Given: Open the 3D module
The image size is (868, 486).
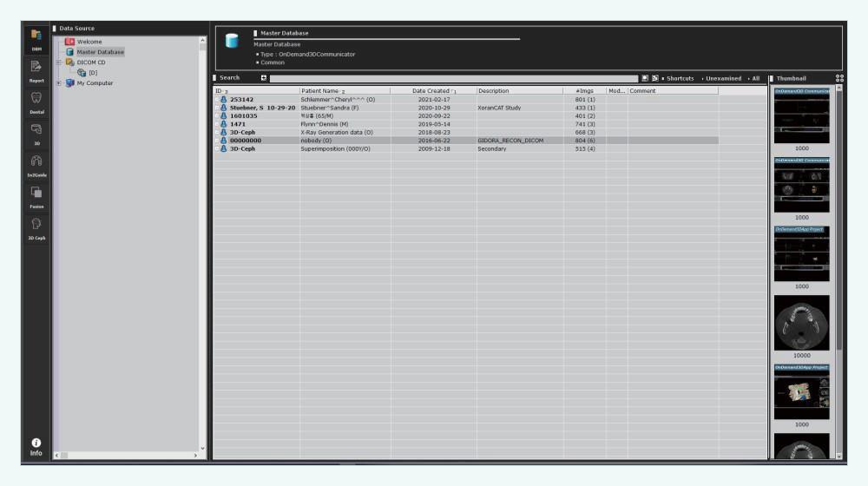Looking at the screenshot, I should point(36,134).
